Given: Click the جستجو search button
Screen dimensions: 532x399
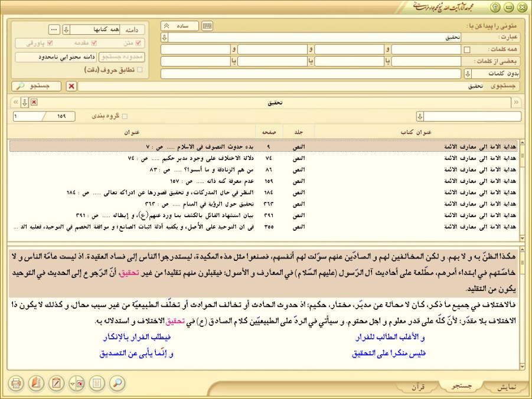Looking at the screenshot, I should tap(36, 86).
